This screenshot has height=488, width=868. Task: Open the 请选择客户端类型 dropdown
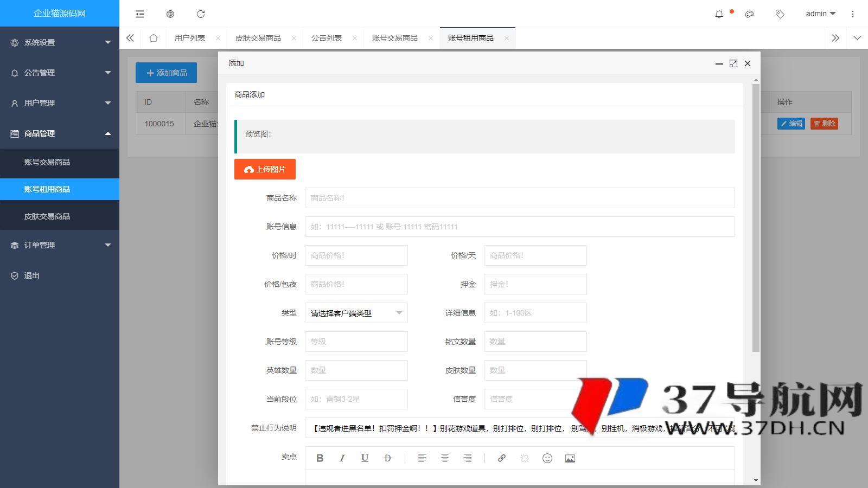point(356,313)
